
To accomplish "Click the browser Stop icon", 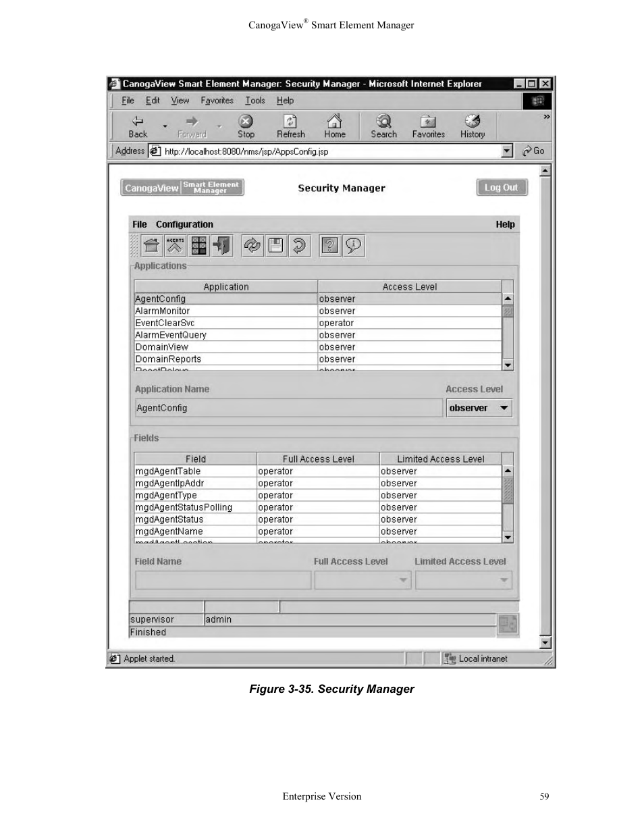I will 246,122.
